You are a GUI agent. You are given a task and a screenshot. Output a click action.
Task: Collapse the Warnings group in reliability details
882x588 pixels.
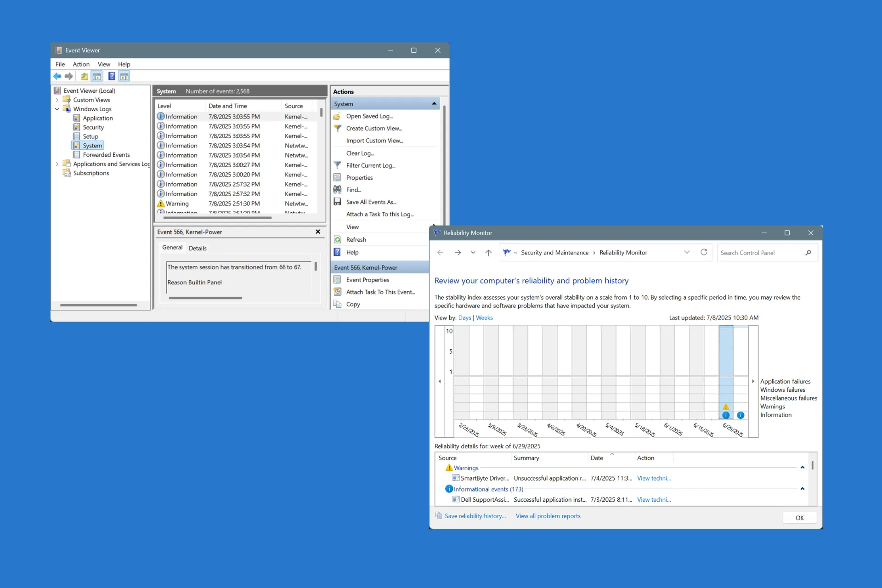[803, 467]
